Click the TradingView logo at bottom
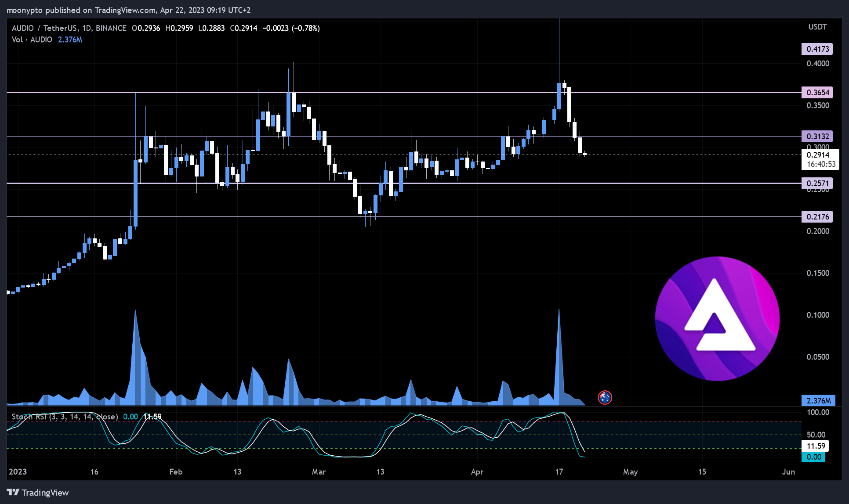The width and height of the screenshot is (849, 504). (x=38, y=493)
